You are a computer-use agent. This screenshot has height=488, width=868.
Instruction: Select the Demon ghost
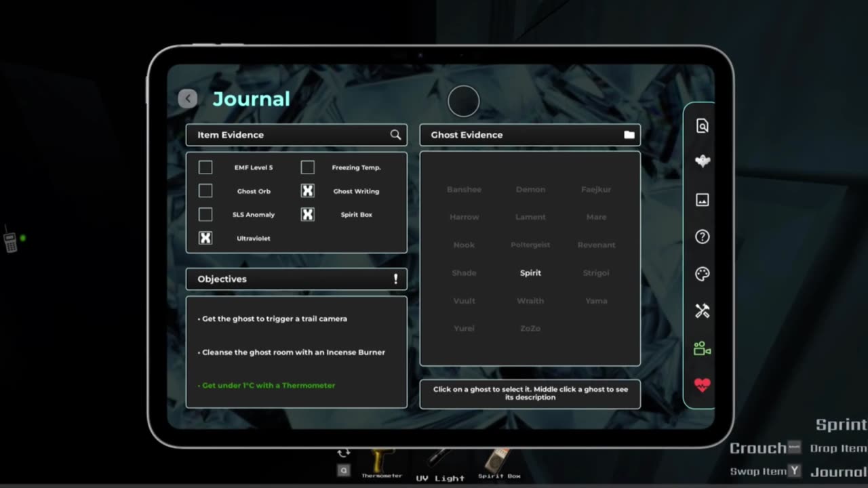530,189
